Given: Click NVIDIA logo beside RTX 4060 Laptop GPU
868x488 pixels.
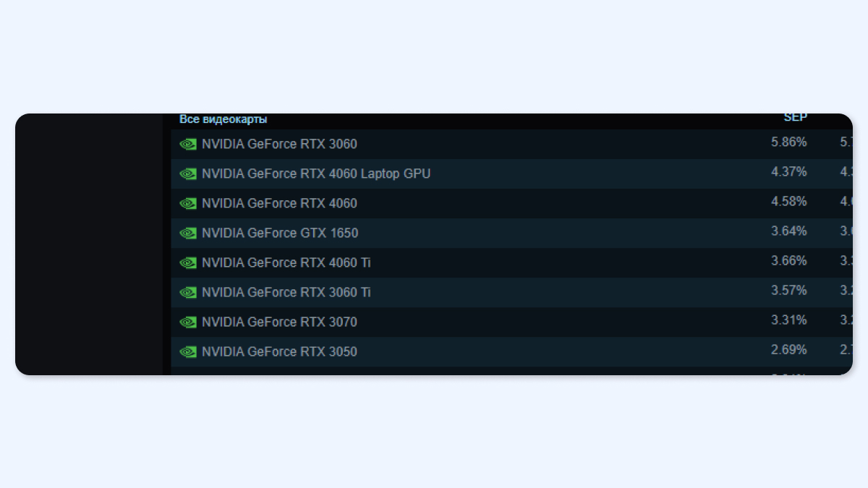Looking at the screenshot, I should pos(188,174).
